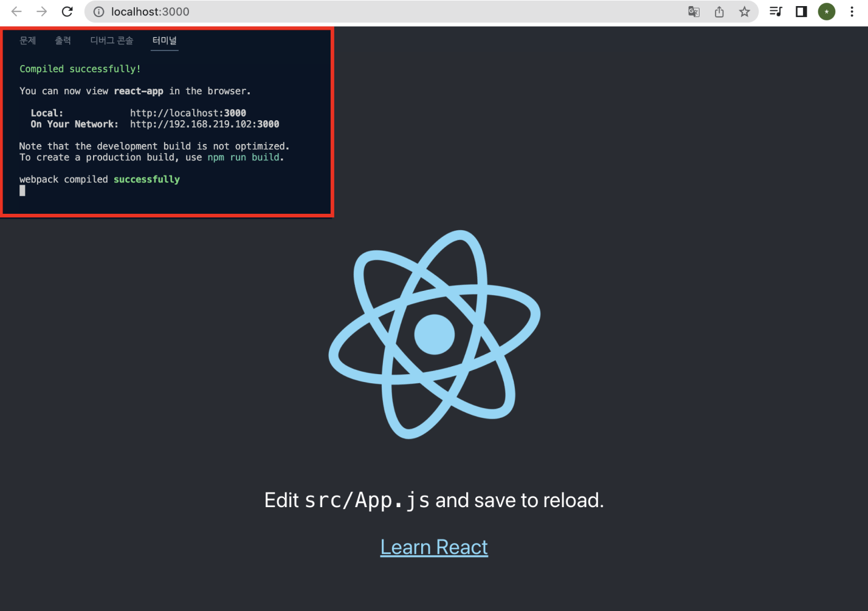This screenshot has width=868, height=611.
Task: Click the terminal cursor block
Action: (x=22, y=191)
